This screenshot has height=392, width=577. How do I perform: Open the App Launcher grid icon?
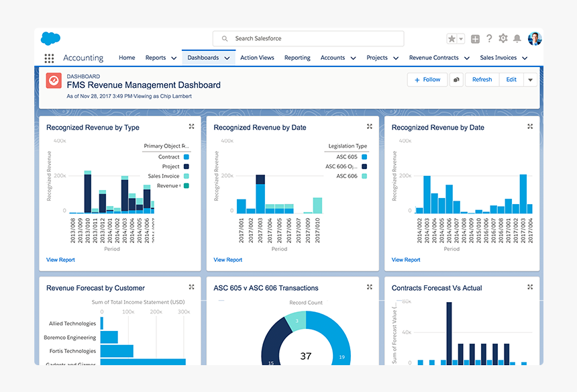coord(49,58)
